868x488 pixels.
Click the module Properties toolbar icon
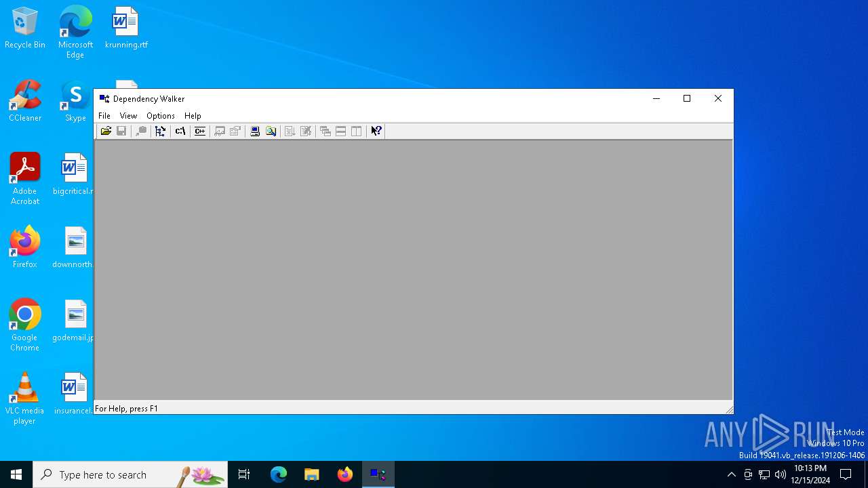pyautogui.click(x=235, y=131)
